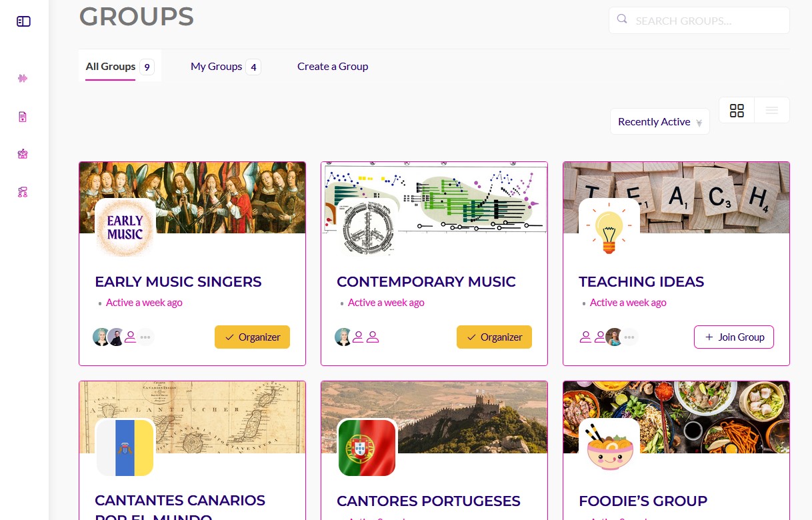Expand more members on Early Music Singers
812x520 pixels.
pos(145,337)
